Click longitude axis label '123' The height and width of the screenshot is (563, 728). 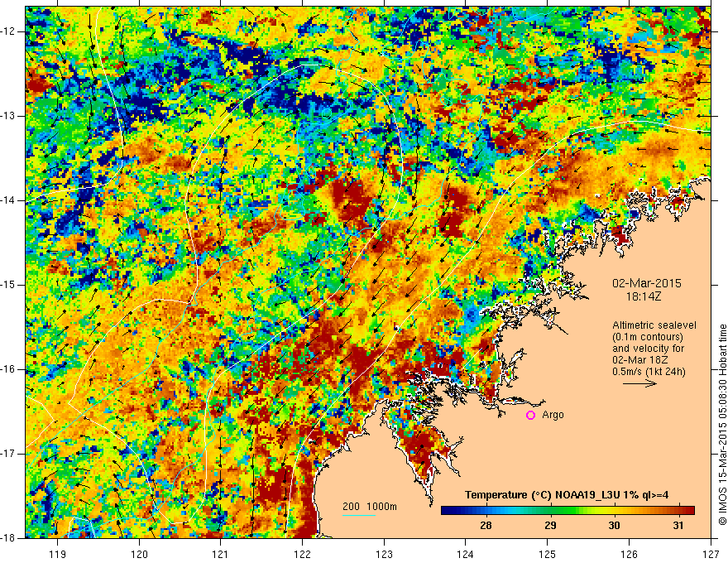click(384, 554)
